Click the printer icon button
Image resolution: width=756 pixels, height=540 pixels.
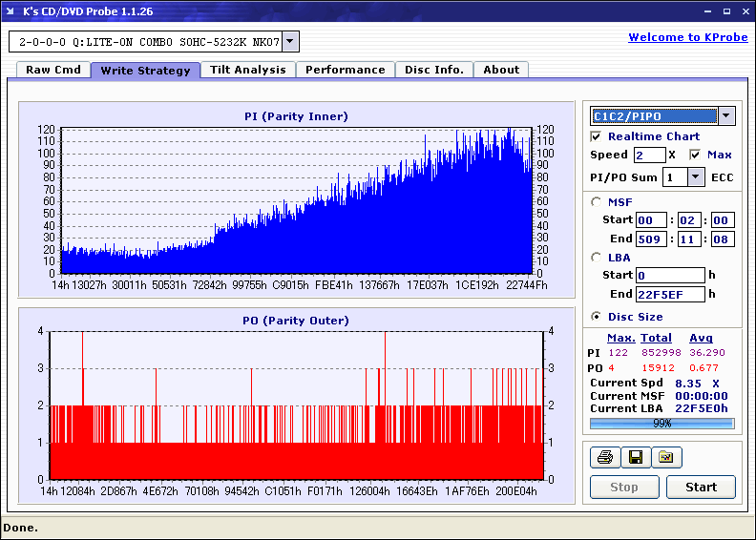click(604, 458)
